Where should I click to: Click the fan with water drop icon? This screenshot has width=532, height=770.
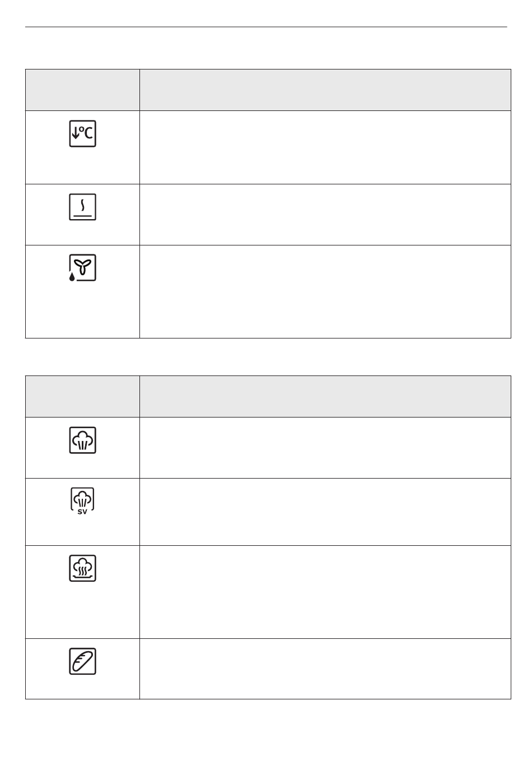82,268
